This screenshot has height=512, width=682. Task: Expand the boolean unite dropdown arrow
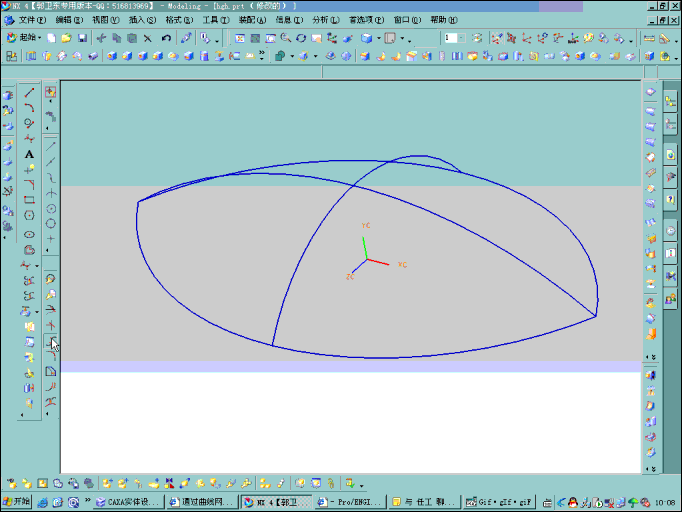pos(292,56)
